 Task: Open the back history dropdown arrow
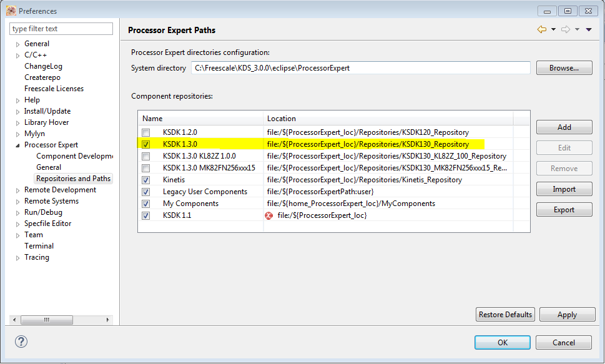(x=553, y=30)
